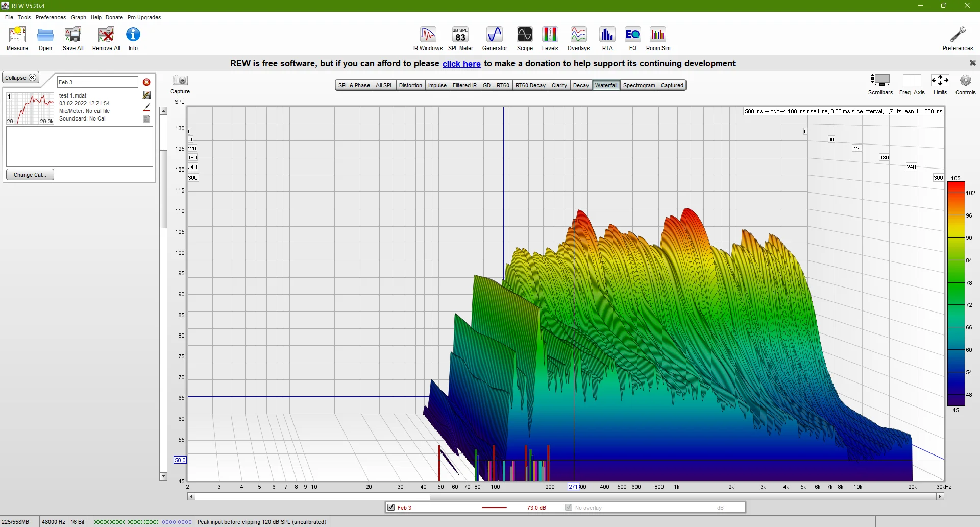Switch to the RT60 Decay tab
980x527 pixels.
530,85
